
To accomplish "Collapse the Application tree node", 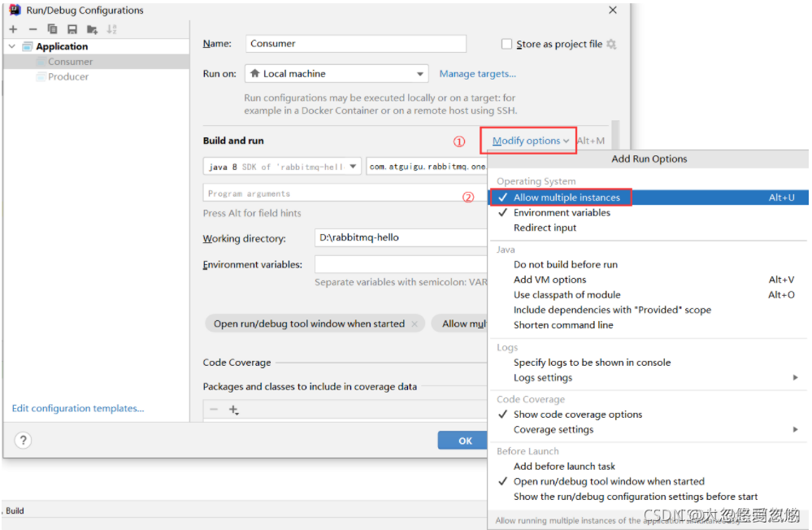I will click(x=12, y=46).
